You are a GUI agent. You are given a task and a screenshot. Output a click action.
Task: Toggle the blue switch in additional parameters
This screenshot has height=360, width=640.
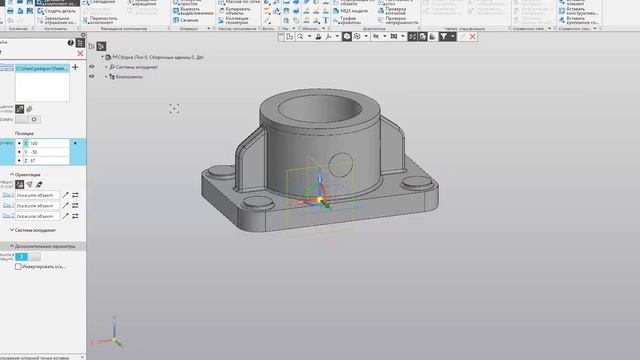(x=28, y=257)
